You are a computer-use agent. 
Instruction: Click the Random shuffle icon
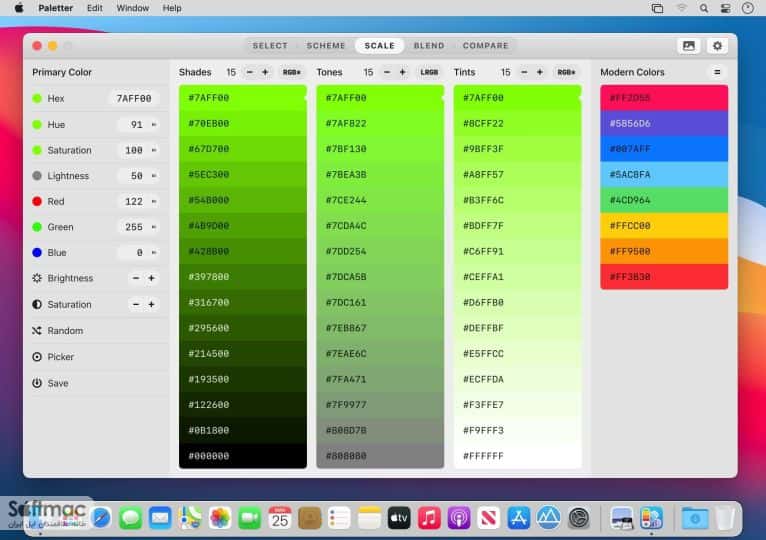[x=37, y=331]
